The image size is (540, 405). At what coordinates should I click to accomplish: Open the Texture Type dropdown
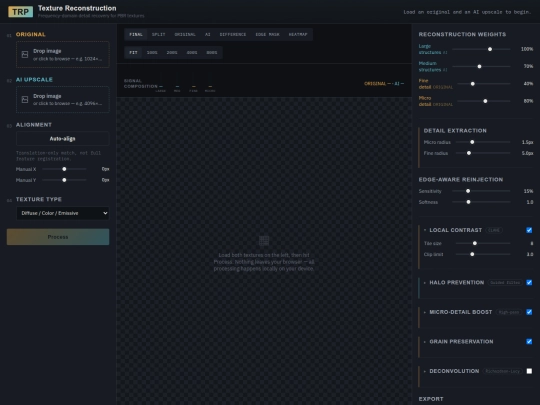63,213
